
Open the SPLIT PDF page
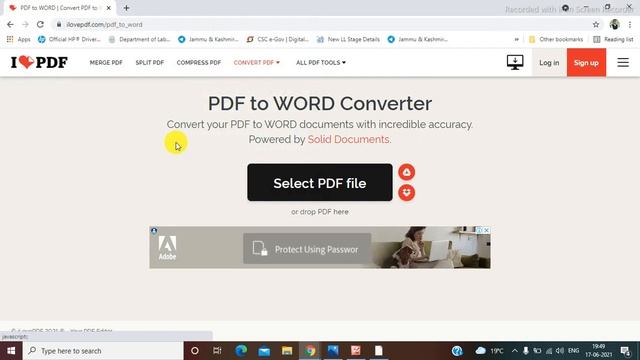tap(150, 62)
